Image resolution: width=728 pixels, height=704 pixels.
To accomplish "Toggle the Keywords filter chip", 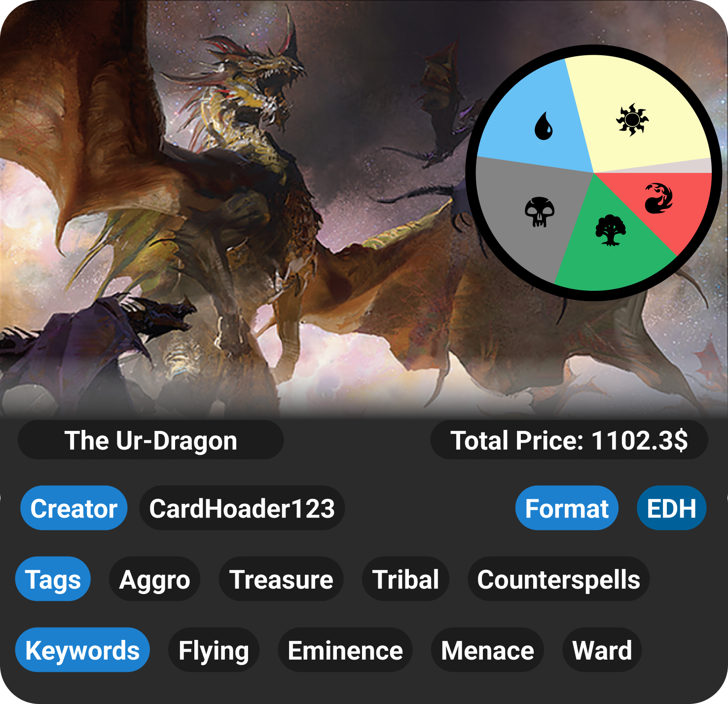I will (x=82, y=651).
